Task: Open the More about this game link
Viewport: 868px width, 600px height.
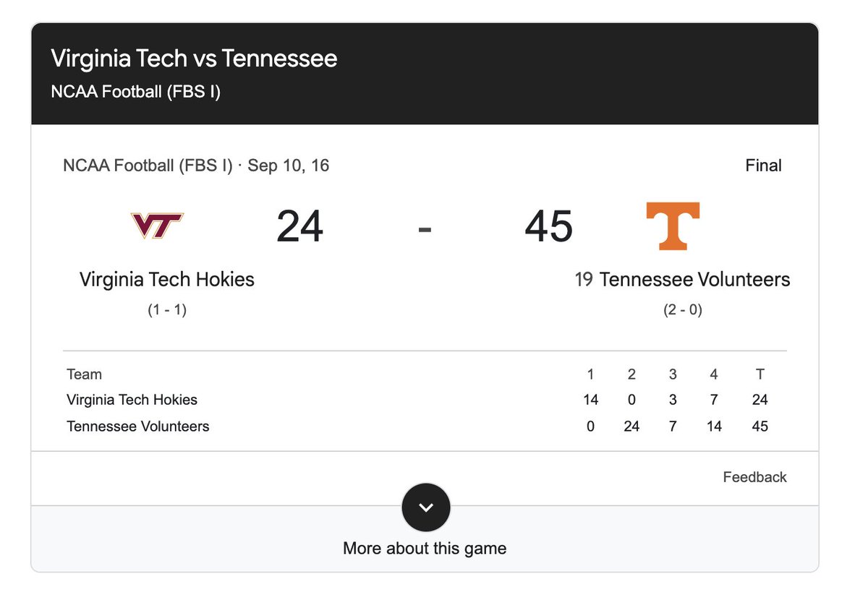Action: coord(425,548)
